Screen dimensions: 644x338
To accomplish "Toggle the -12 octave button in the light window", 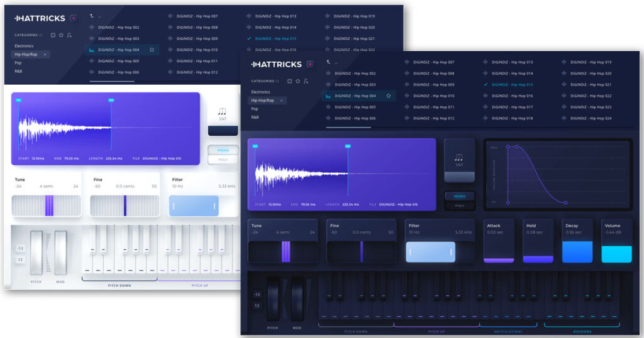I will pos(20,249).
